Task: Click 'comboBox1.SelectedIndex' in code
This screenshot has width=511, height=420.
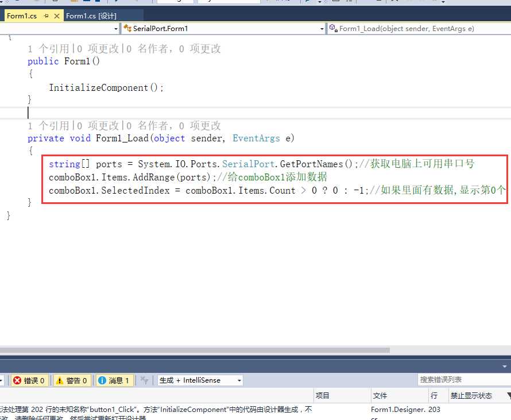Action: [x=109, y=190]
